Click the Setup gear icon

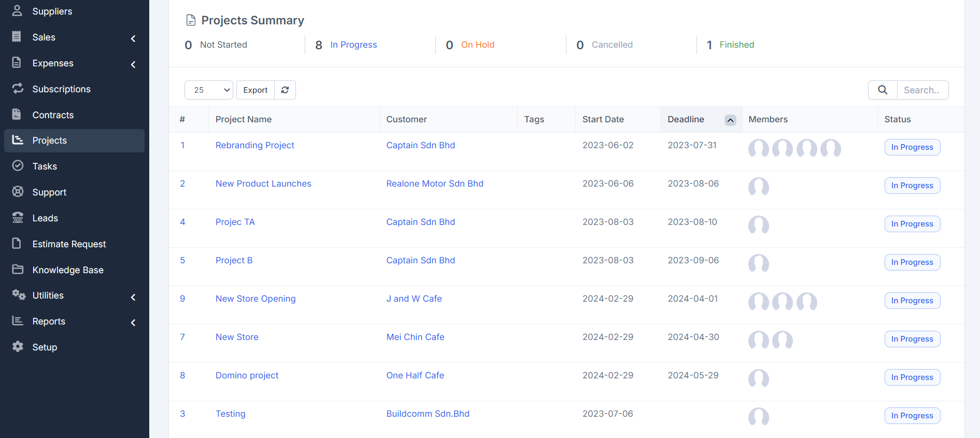[18, 347]
